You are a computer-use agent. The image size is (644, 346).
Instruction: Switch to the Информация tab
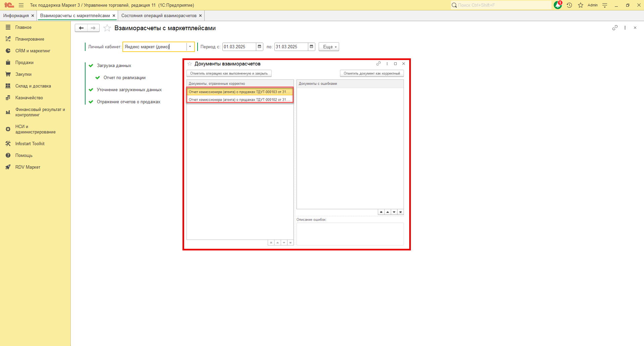(16, 16)
